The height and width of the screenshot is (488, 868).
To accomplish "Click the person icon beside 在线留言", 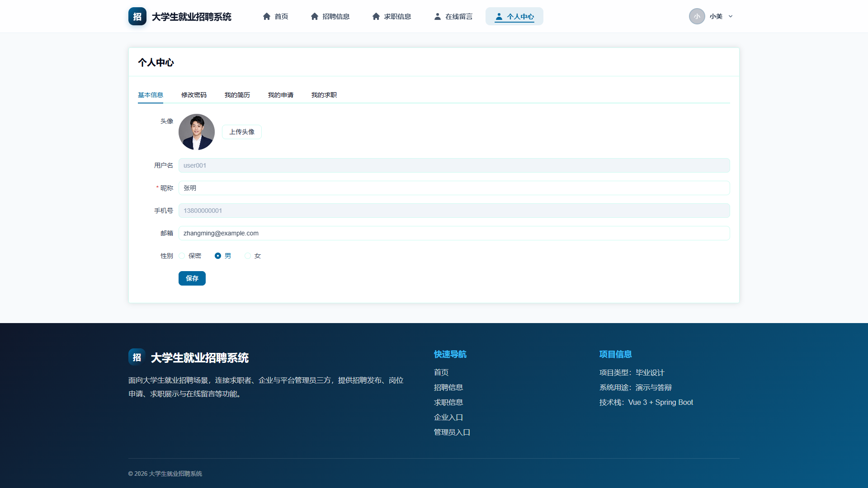I will 438,16.
